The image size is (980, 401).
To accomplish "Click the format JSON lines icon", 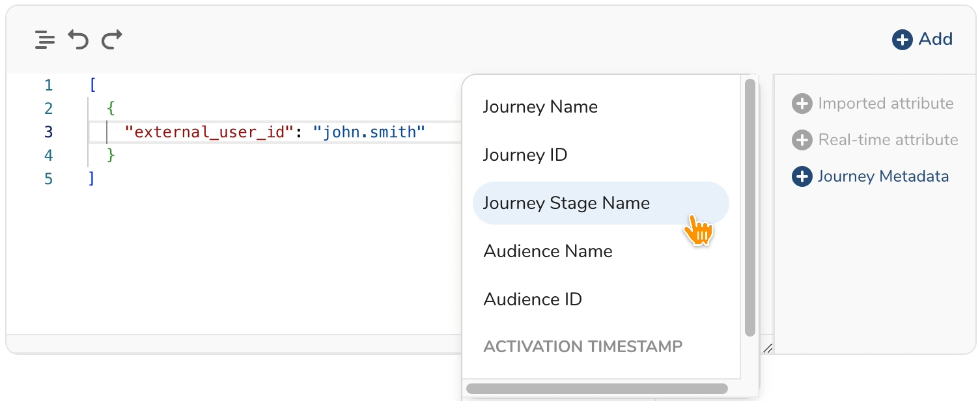I will click(x=45, y=40).
